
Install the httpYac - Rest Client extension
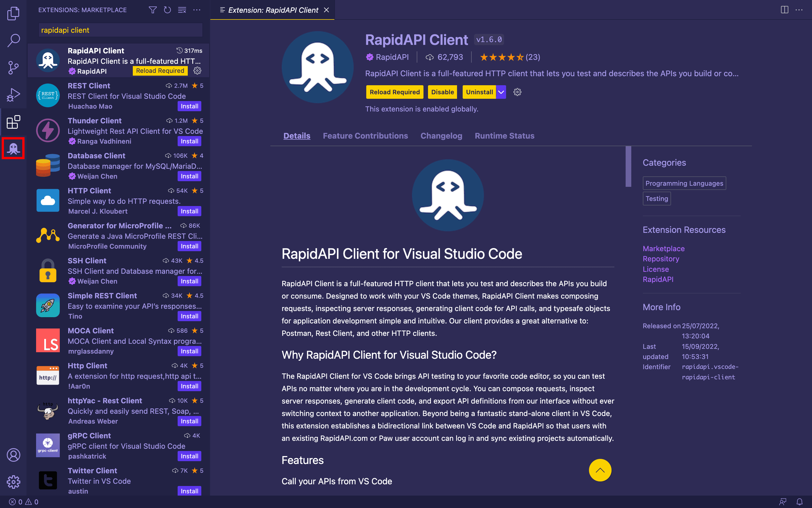[x=189, y=421]
